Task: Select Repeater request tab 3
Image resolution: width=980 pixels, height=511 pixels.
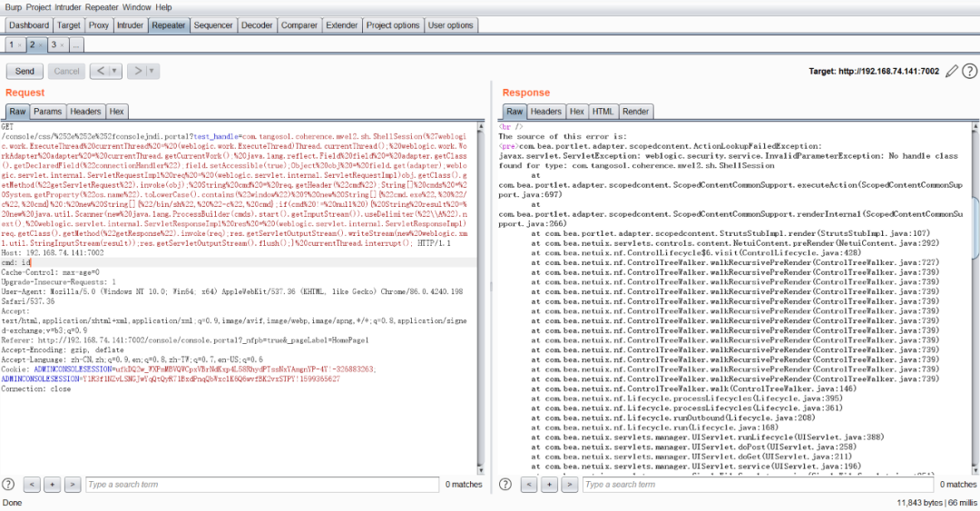Action: coord(54,45)
